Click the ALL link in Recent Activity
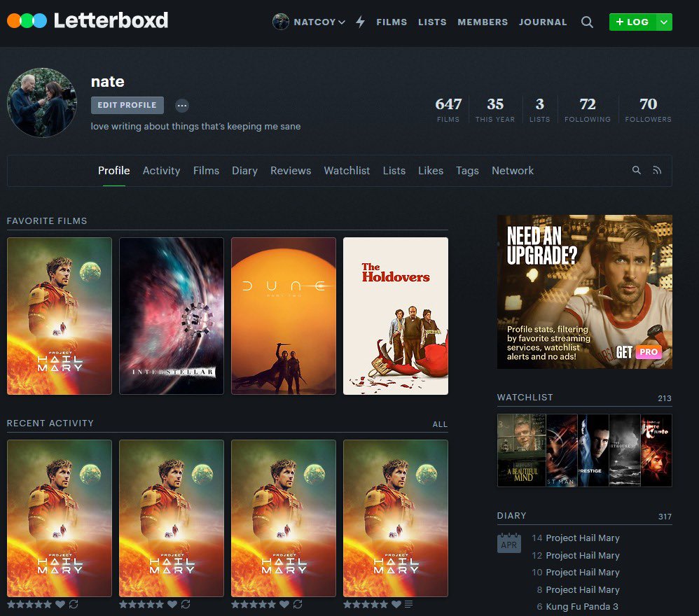 [x=440, y=424]
